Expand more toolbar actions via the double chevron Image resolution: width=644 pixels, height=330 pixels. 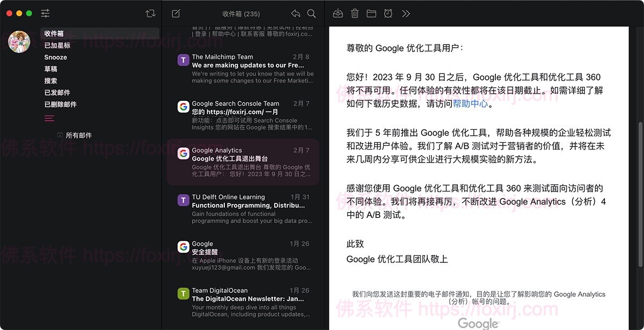coord(406,13)
